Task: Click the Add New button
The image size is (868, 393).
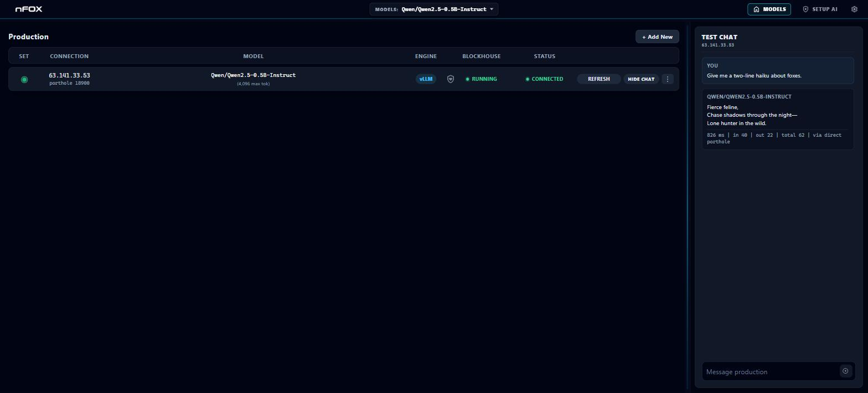Action: [x=657, y=37]
